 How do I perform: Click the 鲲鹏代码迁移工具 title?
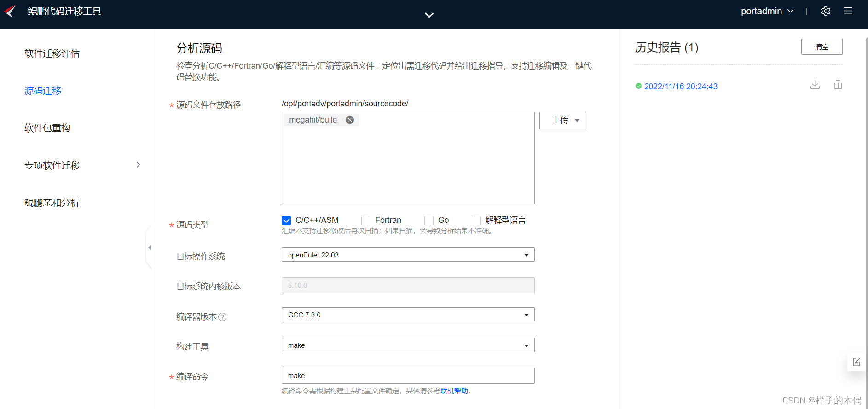click(x=64, y=11)
